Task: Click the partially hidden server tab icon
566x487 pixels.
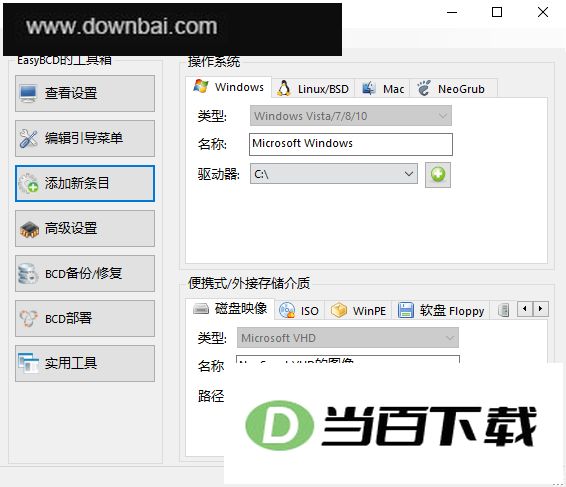Action: click(x=503, y=310)
